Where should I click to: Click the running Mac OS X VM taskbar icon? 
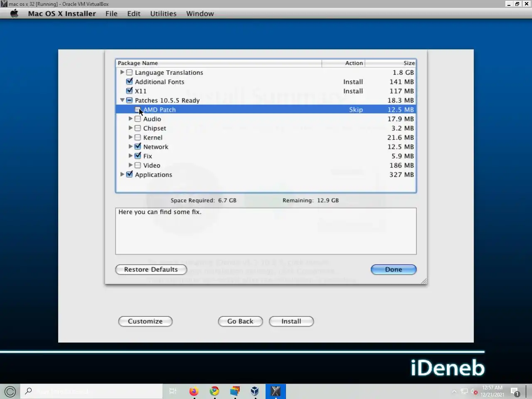pyautogui.click(x=276, y=391)
